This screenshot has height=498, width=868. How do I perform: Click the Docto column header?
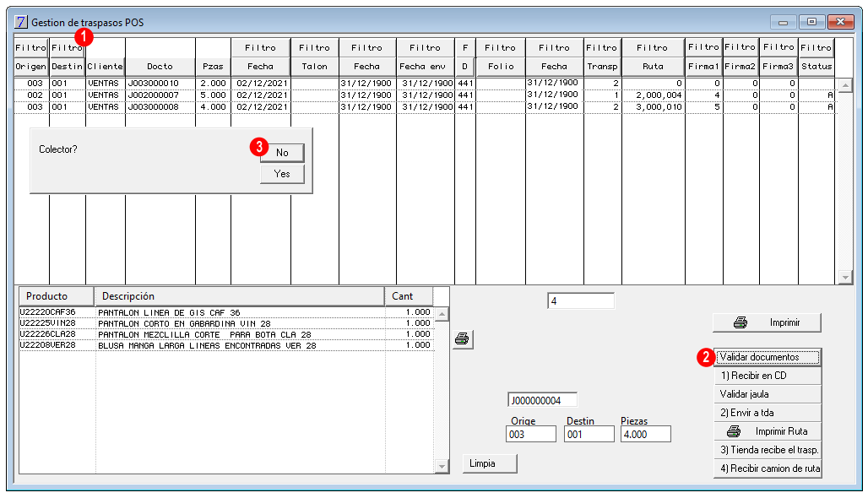160,67
